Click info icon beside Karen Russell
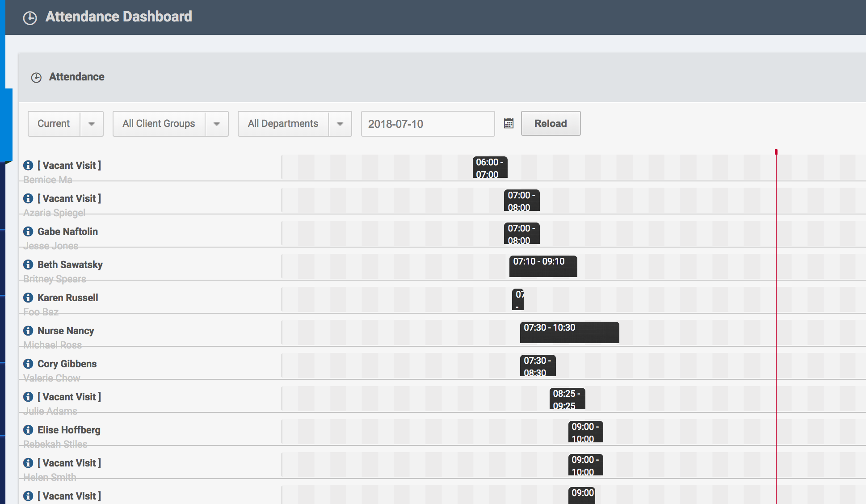866x504 pixels. (x=28, y=298)
